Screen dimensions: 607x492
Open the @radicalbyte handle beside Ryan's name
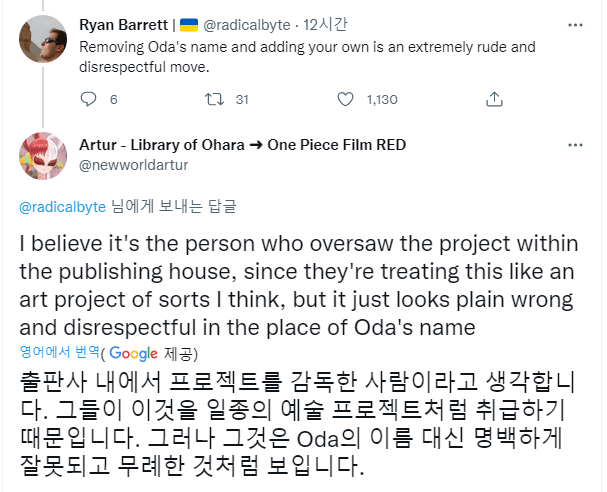coord(246,24)
